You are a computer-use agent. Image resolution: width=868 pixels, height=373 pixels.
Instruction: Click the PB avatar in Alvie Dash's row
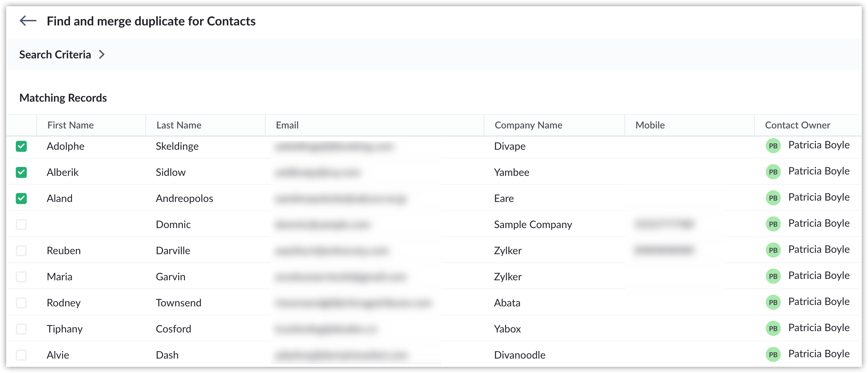click(773, 354)
